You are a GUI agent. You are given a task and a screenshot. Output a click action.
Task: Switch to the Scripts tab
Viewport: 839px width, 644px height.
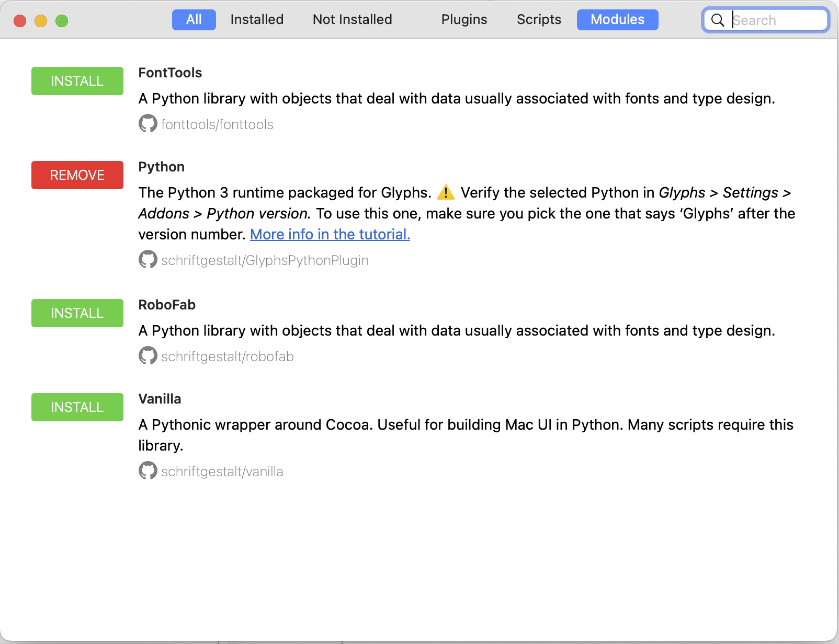539,20
